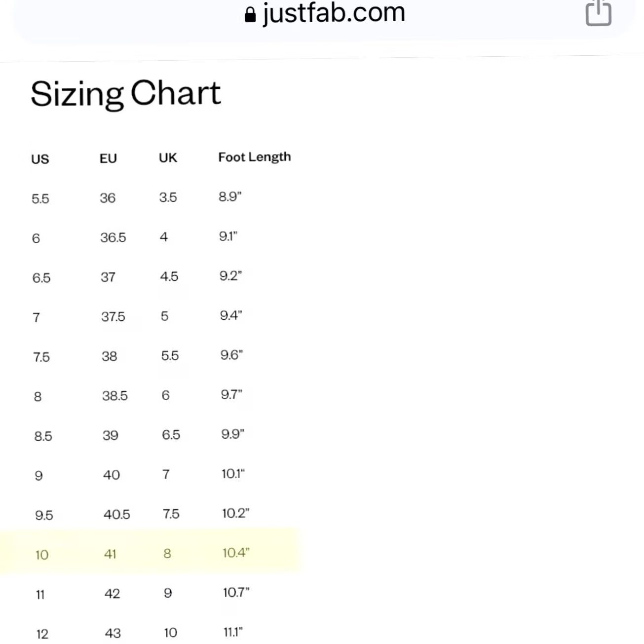Click US size 7.5 row label
This screenshot has height=644, width=644.
[41, 357]
